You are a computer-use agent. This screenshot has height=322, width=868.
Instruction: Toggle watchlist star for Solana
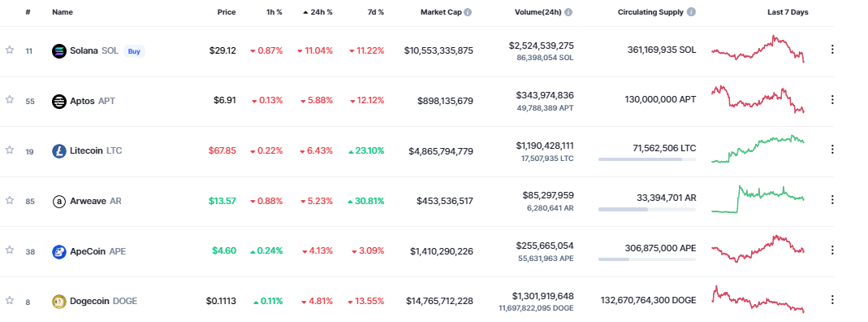(10, 50)
